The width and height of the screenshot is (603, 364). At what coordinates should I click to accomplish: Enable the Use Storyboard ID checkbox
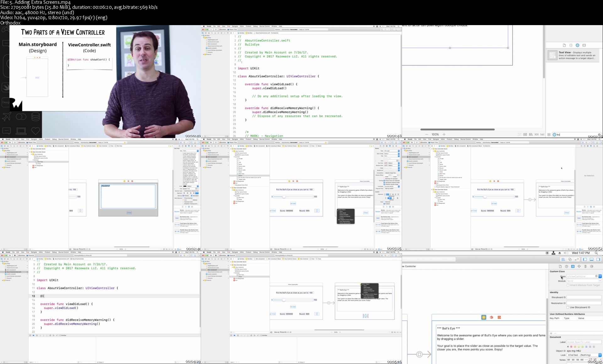[568, 307]
